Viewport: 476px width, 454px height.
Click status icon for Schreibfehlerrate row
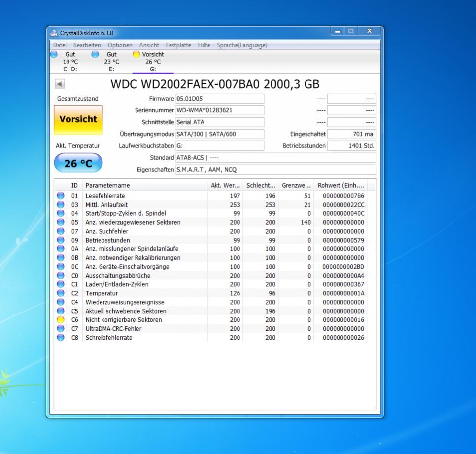61,337
